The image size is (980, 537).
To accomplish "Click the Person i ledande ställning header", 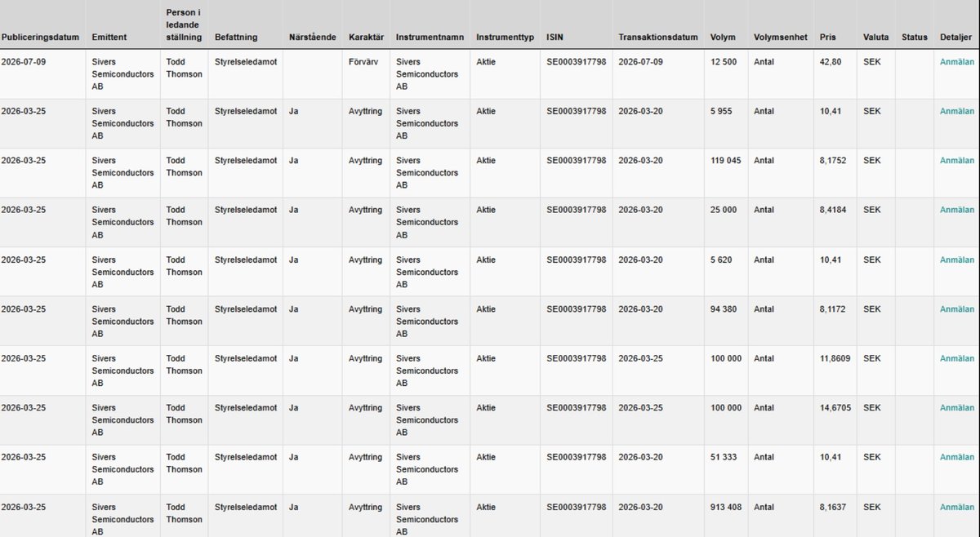I will [x=184, y=24].
